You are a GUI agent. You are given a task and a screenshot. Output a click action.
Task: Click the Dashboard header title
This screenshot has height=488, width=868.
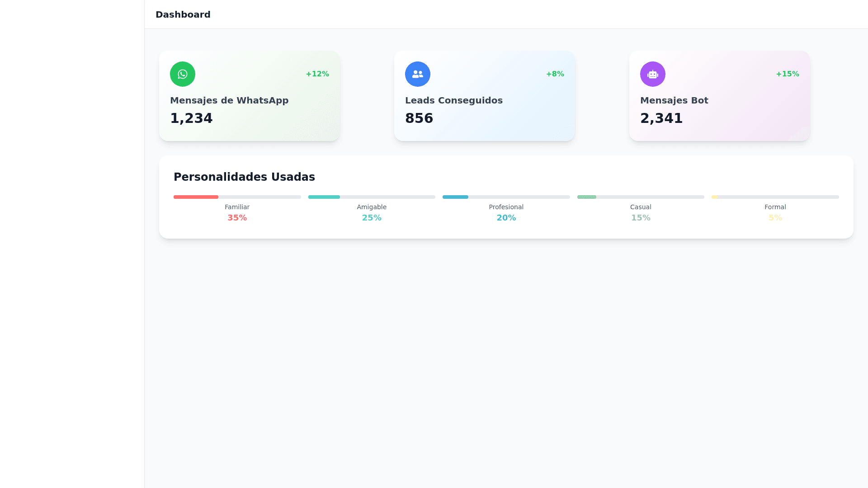click(x=183, y=14)
